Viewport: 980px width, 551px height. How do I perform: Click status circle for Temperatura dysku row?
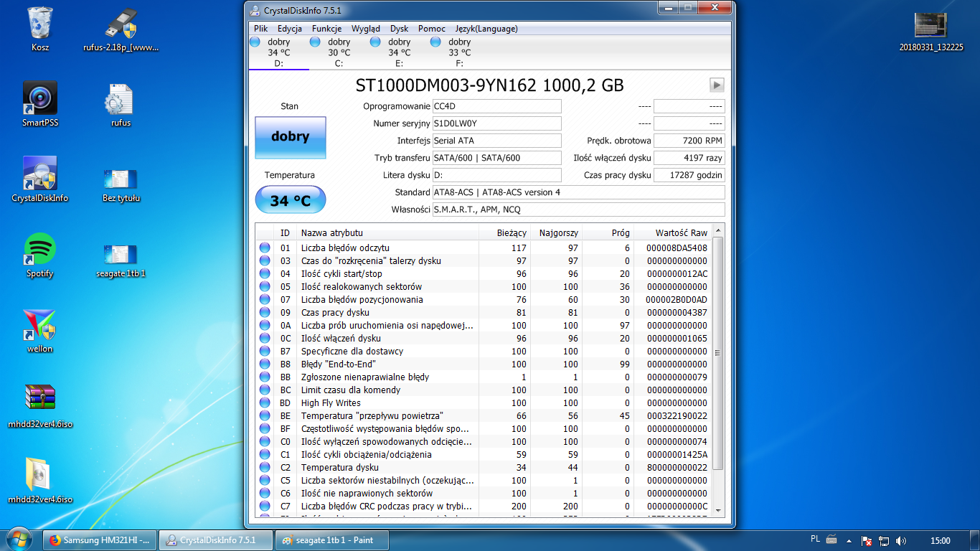[x=265, y=468]
